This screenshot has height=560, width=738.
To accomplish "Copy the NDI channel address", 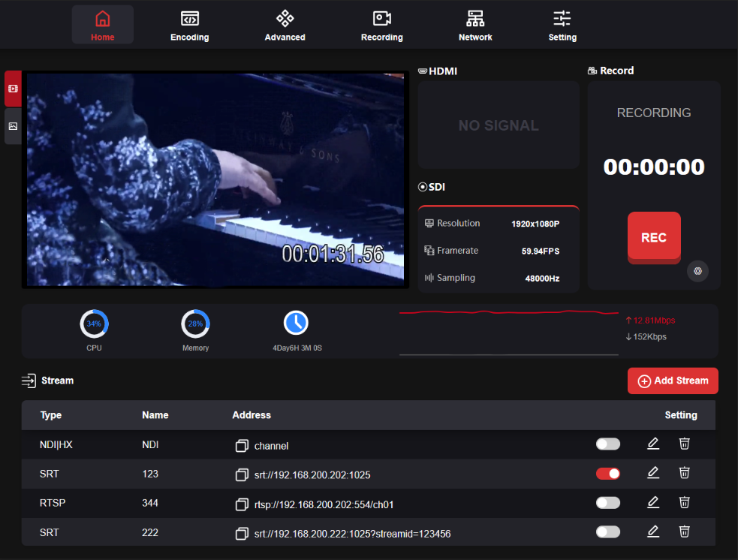I will (242, 446).
